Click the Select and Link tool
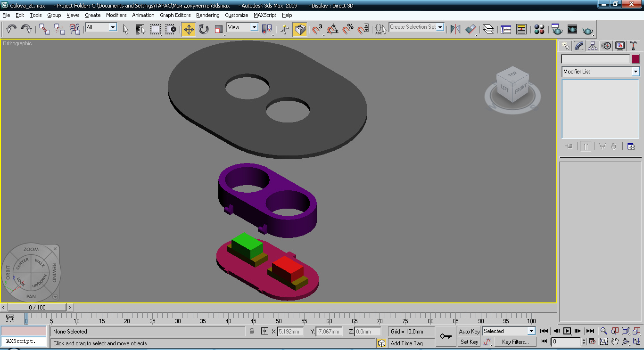The height and width of the screenshot is (350, 644). tap(44, 29)
